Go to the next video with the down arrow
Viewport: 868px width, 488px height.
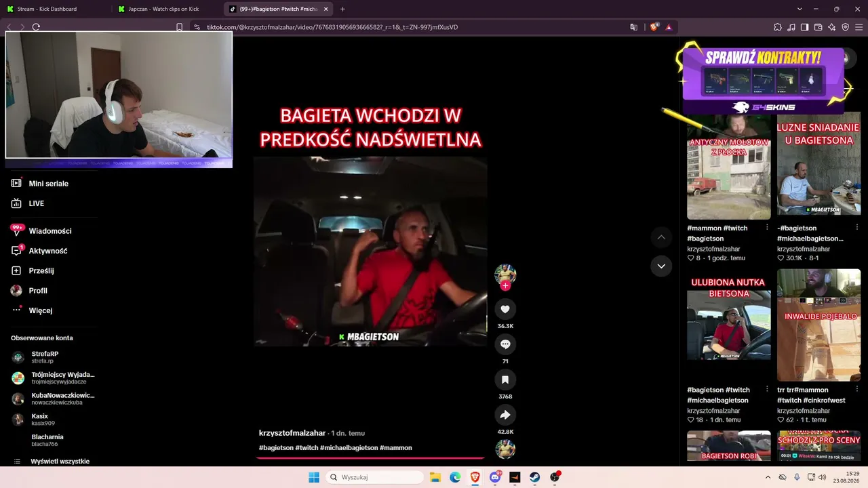point(661,266)
